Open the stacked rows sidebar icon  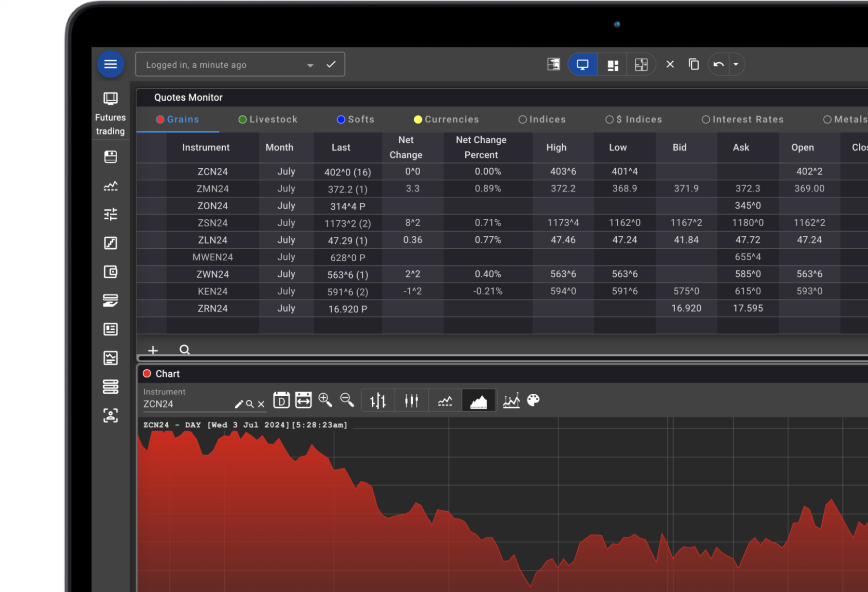tap(110, 387)
